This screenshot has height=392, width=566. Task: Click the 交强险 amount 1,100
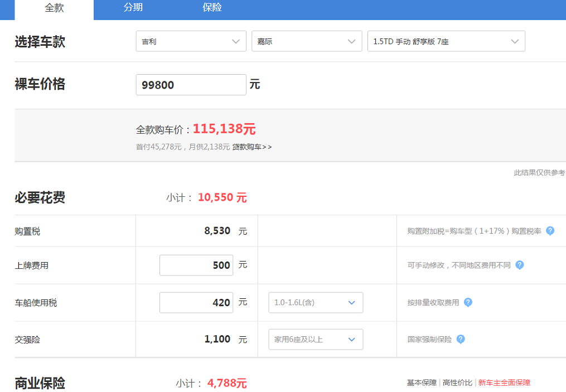pos(217,339)
